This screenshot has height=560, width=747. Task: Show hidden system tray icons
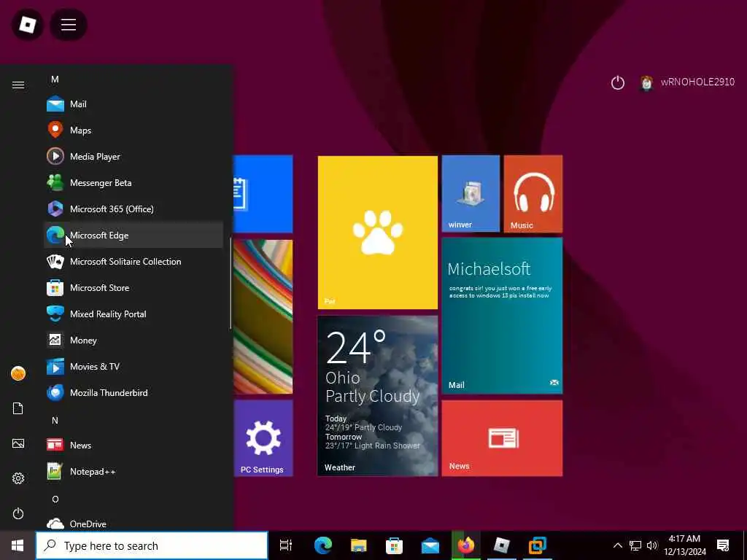[617, 545]
